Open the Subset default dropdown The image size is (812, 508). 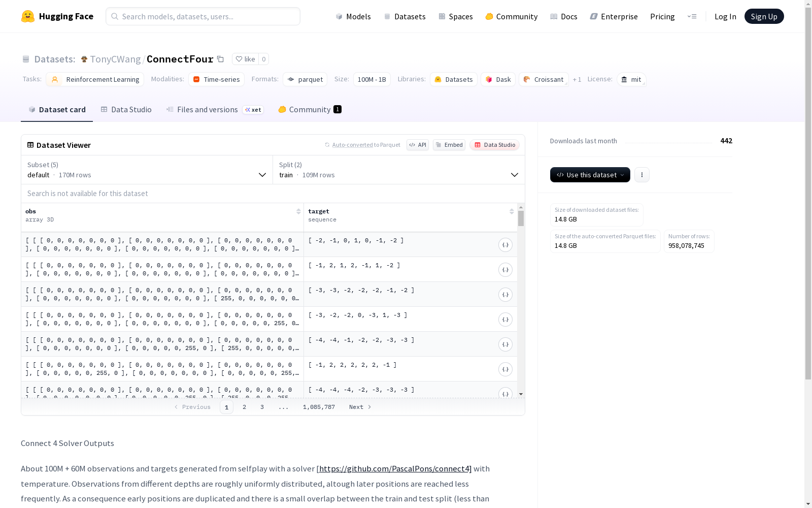(147, 170)
